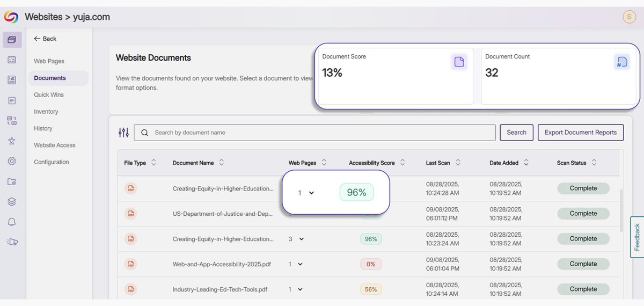Click the Back link
Viewport: 644px width, 306px height.
pos(45,39)
